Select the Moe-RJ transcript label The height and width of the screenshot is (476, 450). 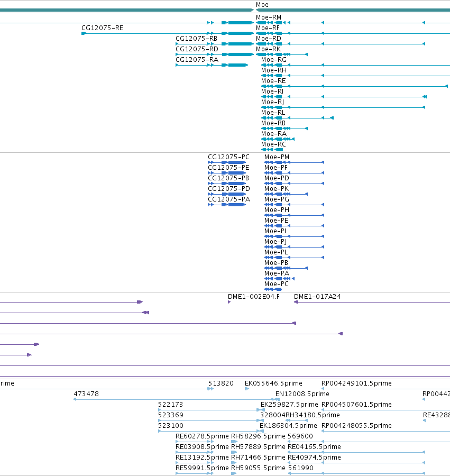pos(272,102)
